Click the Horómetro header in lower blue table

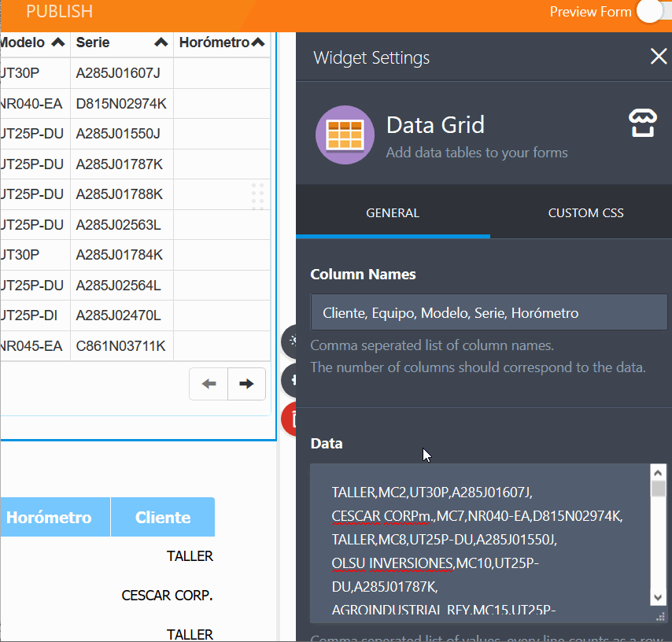click(54, 517)
